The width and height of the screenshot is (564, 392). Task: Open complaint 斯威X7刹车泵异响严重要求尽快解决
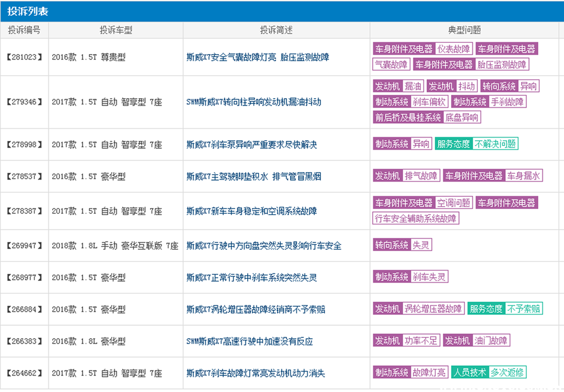pyautogui.click(x=251, y=145)
